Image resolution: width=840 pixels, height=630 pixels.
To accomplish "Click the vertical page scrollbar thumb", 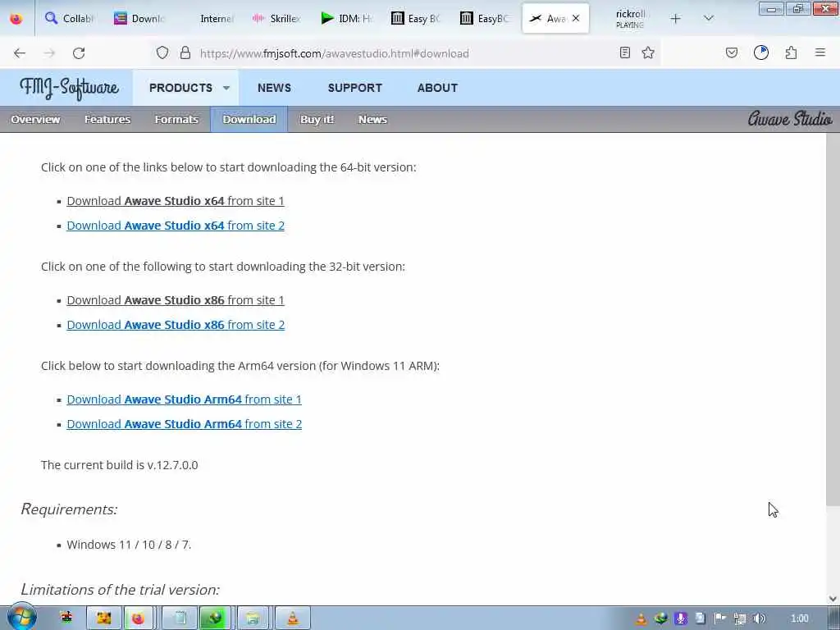I will 833,320.
